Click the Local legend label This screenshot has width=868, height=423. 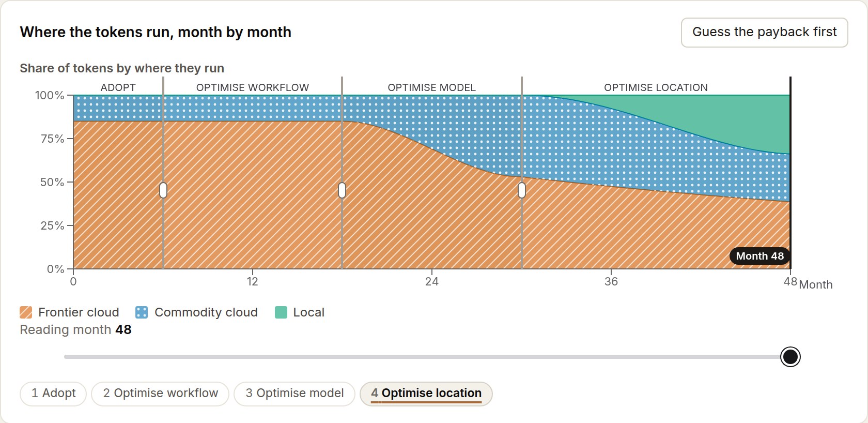309,312
